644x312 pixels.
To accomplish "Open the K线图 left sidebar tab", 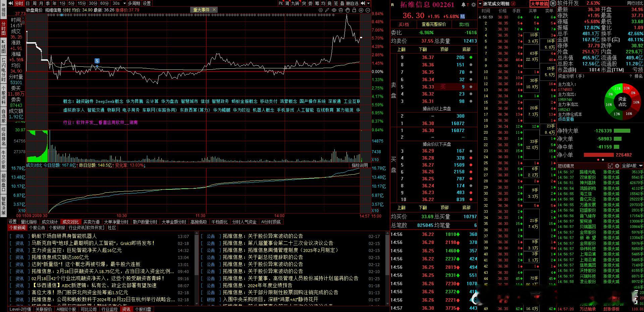I will coord(3,47).
